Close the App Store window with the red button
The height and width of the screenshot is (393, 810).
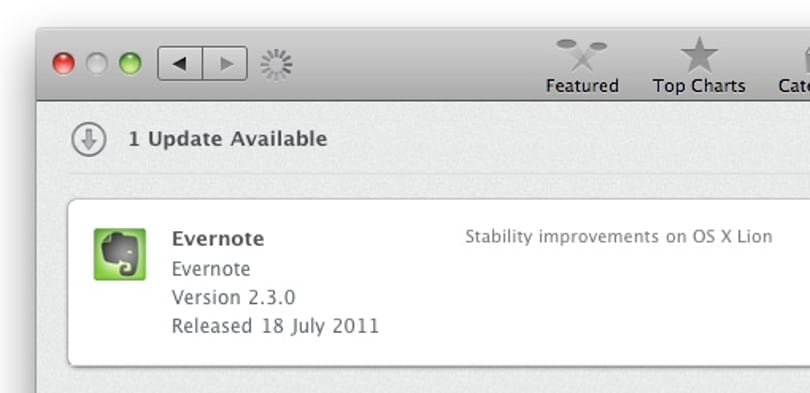pos(64,64)
